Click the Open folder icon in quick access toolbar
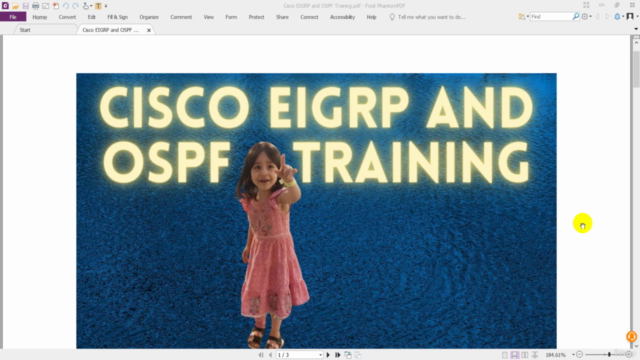Viewport: 640px width, 360px height. tap(15, 6)
